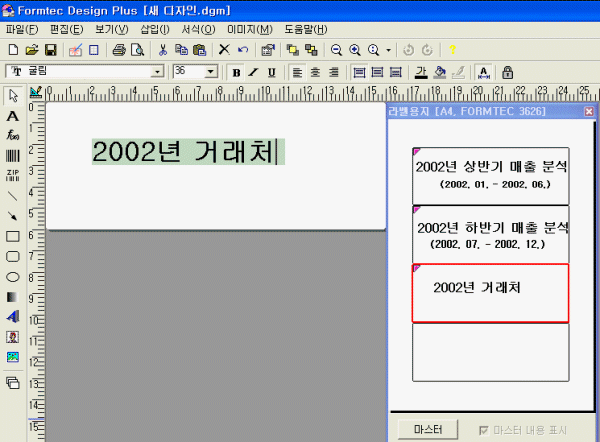Open the text color 가 button
600x442 pixels.
click(x=421, y=72)
